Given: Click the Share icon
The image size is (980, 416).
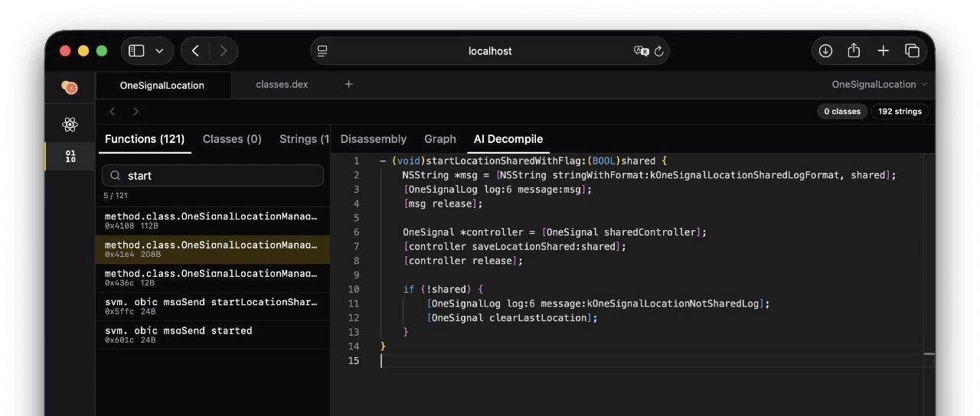Looking at the screenshot, I should pos(854,50).
